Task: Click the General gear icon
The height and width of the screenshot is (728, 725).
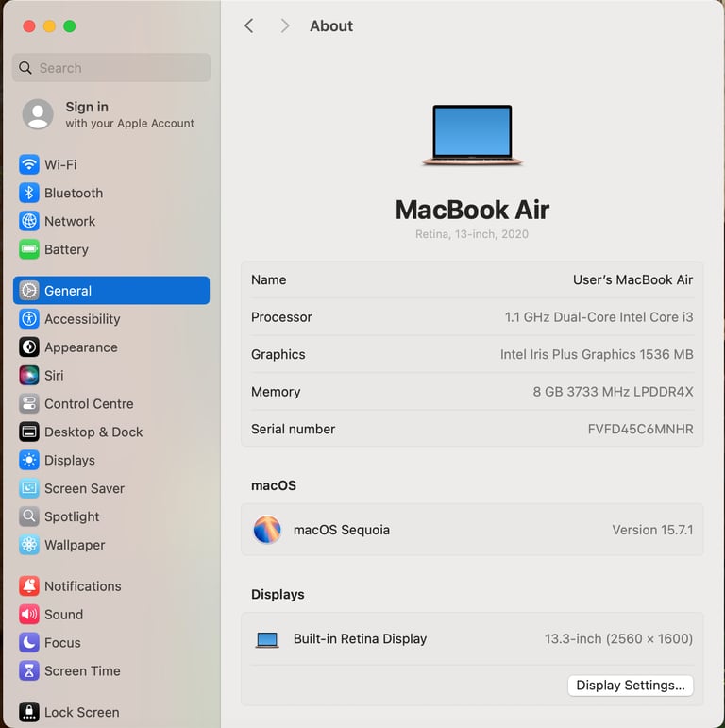Action: coord(28,291)
